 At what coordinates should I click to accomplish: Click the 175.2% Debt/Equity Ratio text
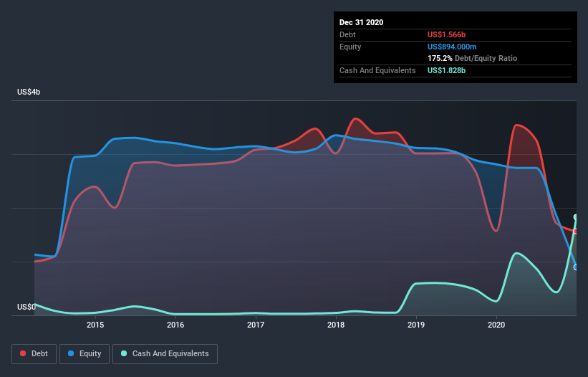pos(472,58)
